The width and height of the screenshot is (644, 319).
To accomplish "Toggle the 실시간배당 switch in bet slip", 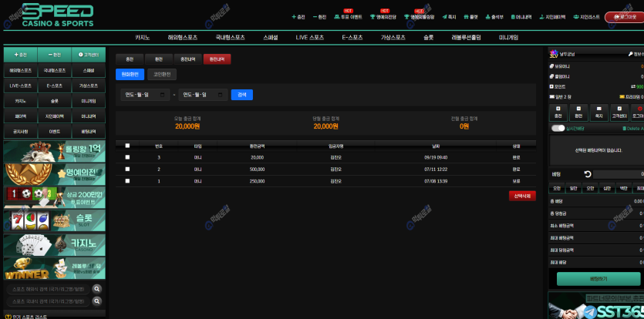I will pos(558,128).
